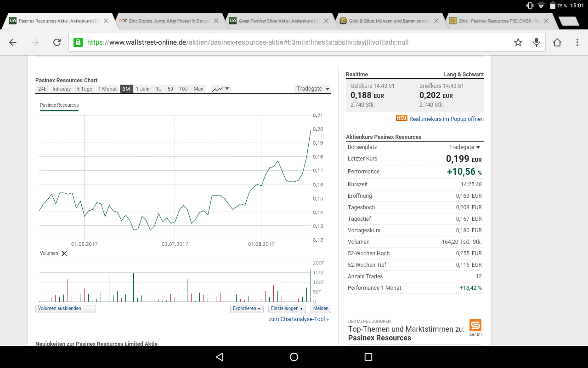
Task: Close the Pasinex Resources Aktie tab
Action: [x=106, y=21]
